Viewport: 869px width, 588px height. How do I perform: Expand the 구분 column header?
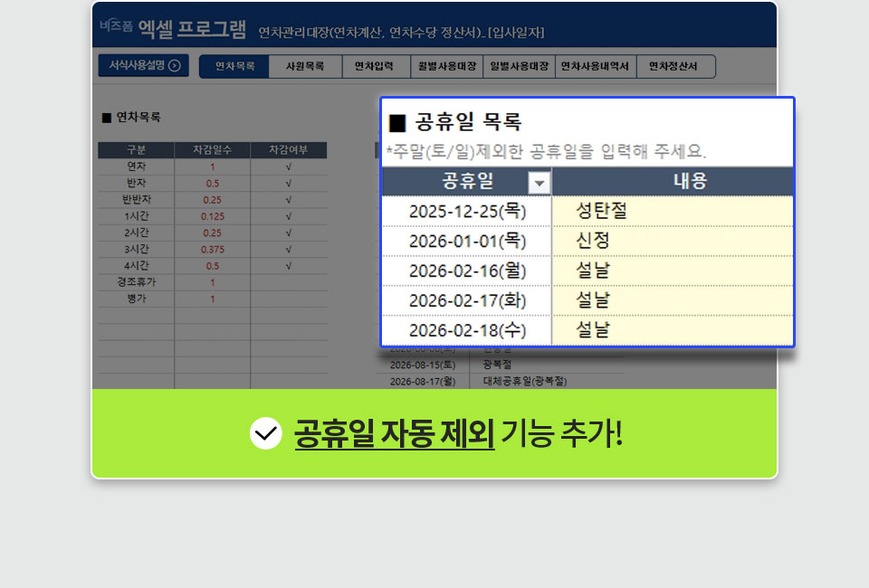(x=136, y=150)
